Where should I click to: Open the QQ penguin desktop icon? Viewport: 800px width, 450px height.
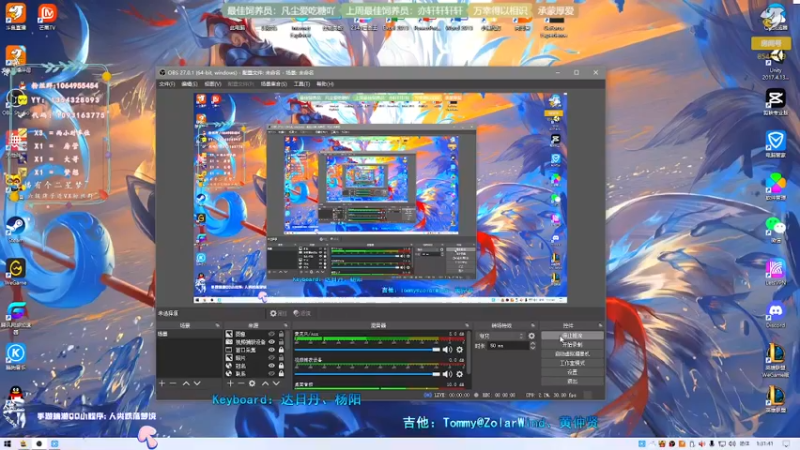click(x=15, y=395)
